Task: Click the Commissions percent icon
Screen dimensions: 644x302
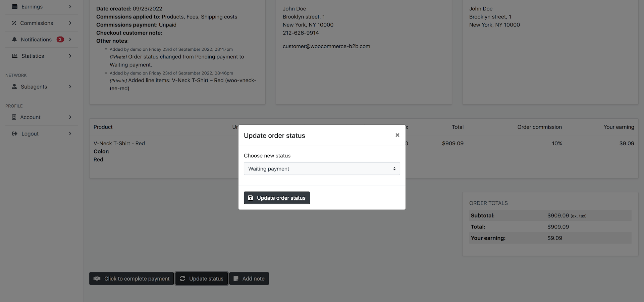Action: pos(14,23)
